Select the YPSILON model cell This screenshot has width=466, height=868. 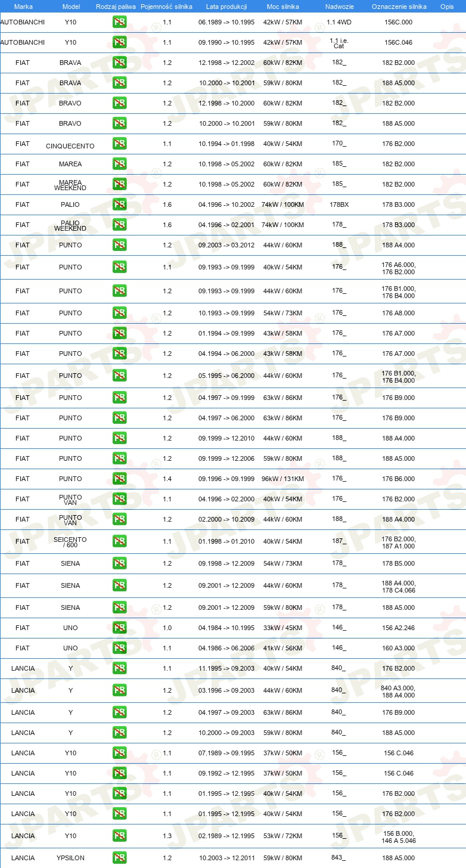click(70, 858)
